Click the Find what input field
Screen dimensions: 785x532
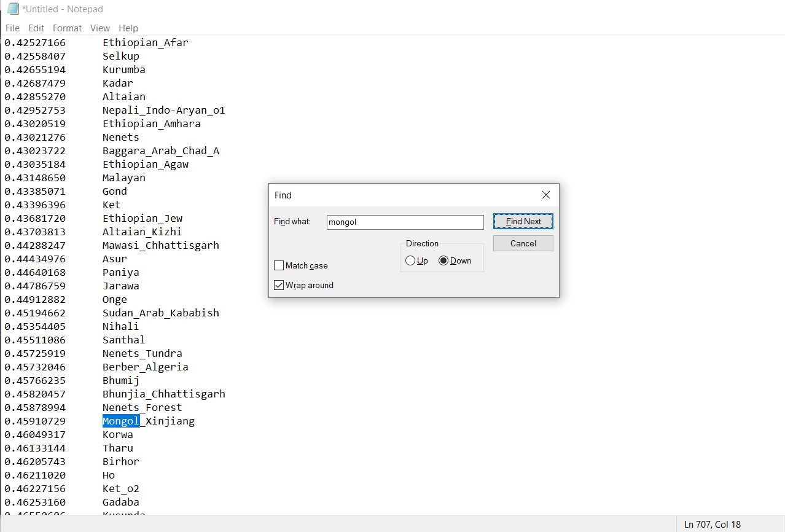[x=405, y=222]
